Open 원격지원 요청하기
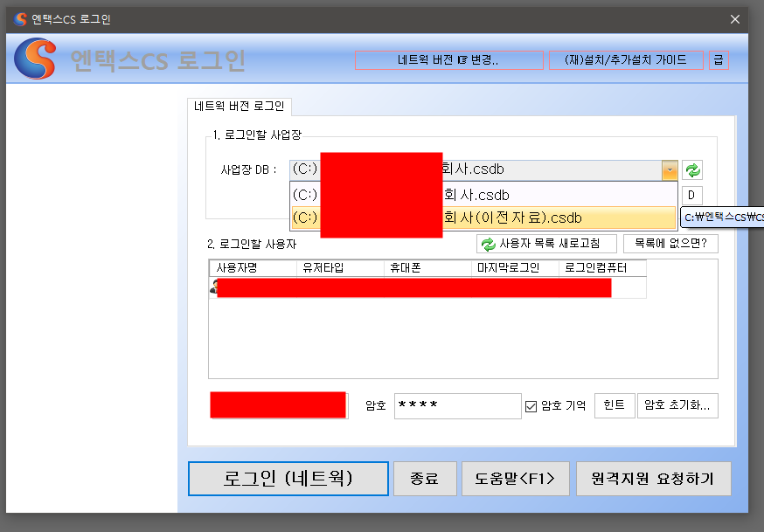Image resolution: width=764 pixels, height=532 pixels. (x=653, y=479)
